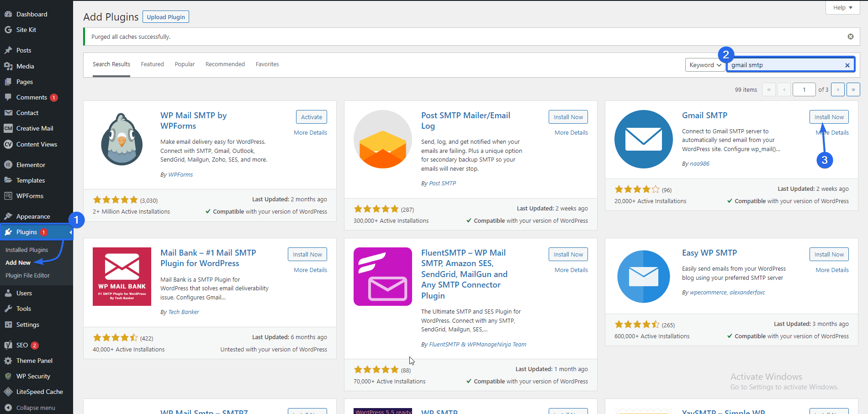Open More Details for Mail Bank
This screenshot has width=868, height=414.
click(310, 270)
